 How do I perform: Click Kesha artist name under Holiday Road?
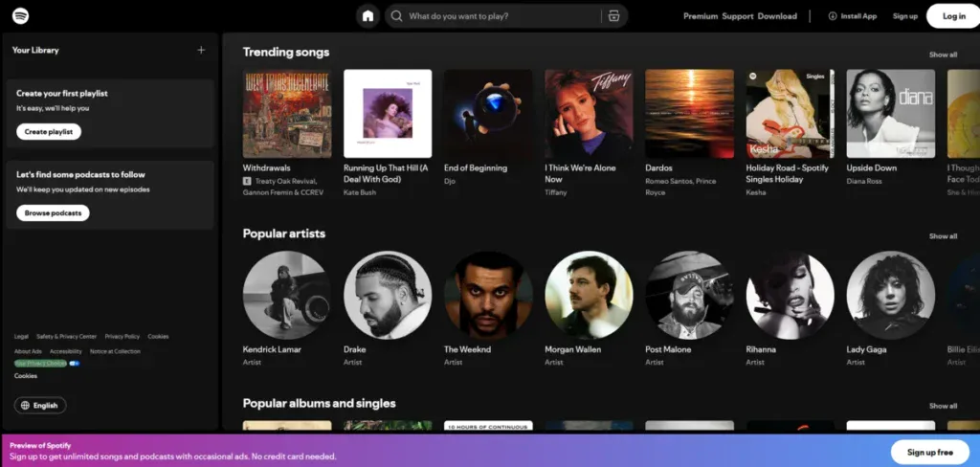[755, 192]
